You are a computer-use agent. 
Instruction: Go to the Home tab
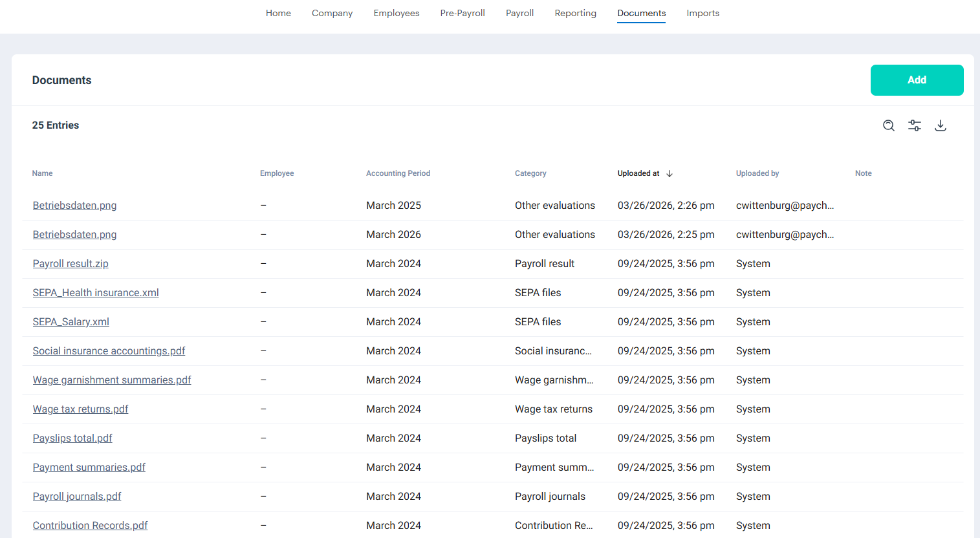278,13
